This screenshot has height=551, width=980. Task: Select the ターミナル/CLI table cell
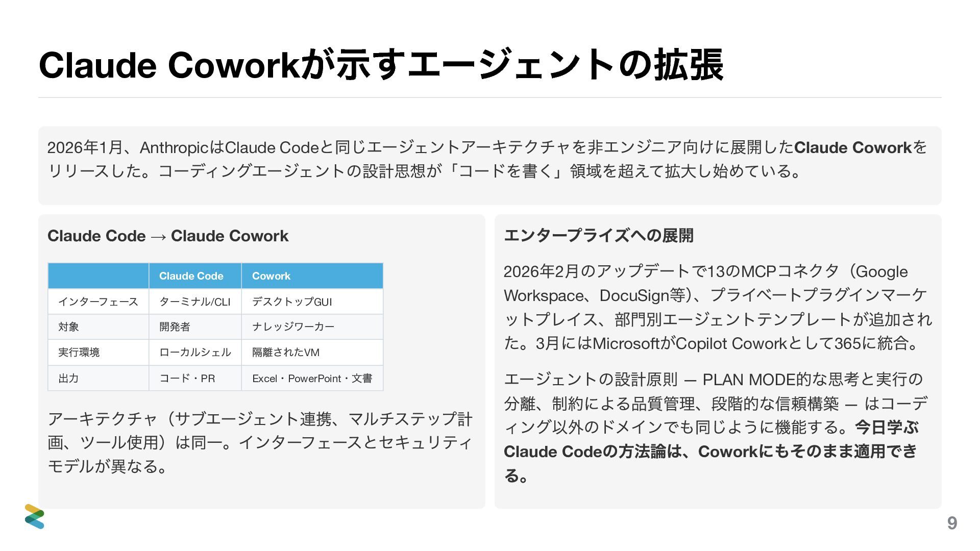(194, 302)
